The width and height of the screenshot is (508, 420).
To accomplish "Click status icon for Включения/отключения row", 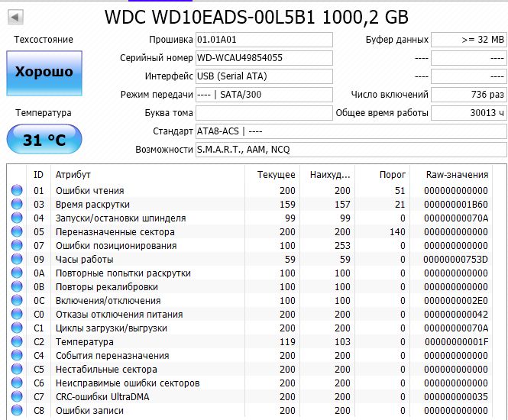I will (17, 300).
